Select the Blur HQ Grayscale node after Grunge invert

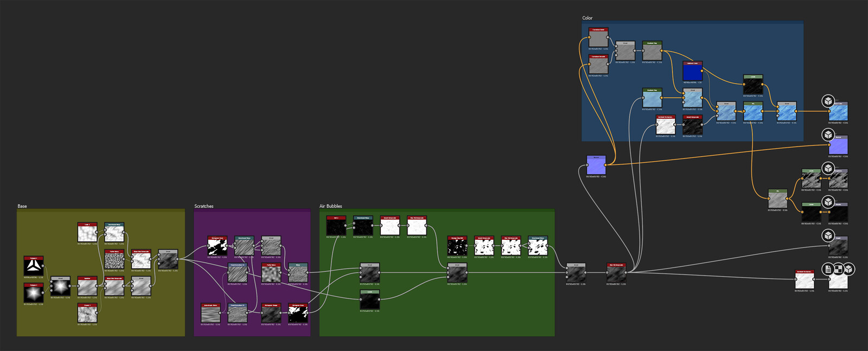point(510,246)
